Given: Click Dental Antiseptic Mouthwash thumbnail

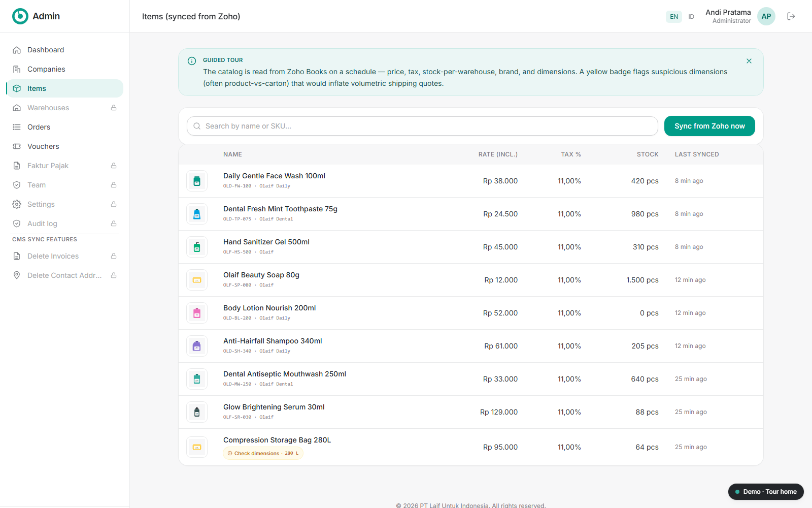Looking at the screenshot, I should (x=197, y=379).
